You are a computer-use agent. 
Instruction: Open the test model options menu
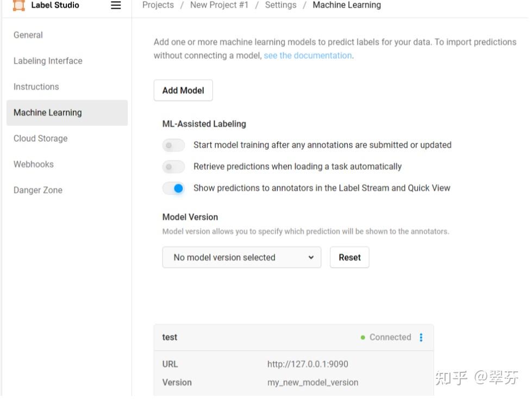point(421,338)
